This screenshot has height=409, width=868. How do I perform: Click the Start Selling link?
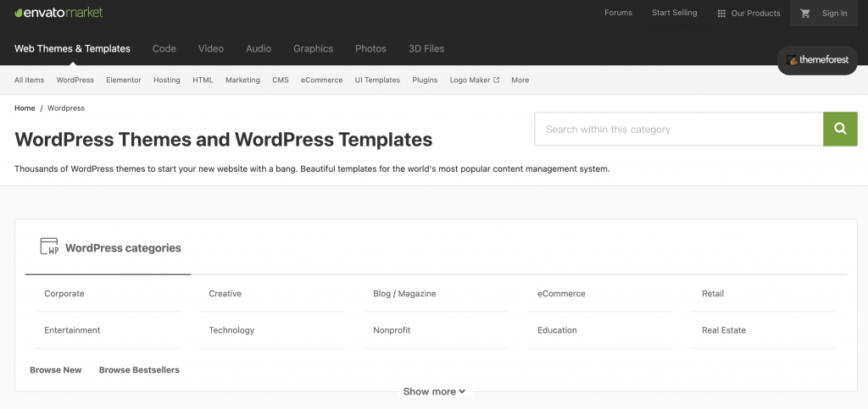[x=674, y=13]
